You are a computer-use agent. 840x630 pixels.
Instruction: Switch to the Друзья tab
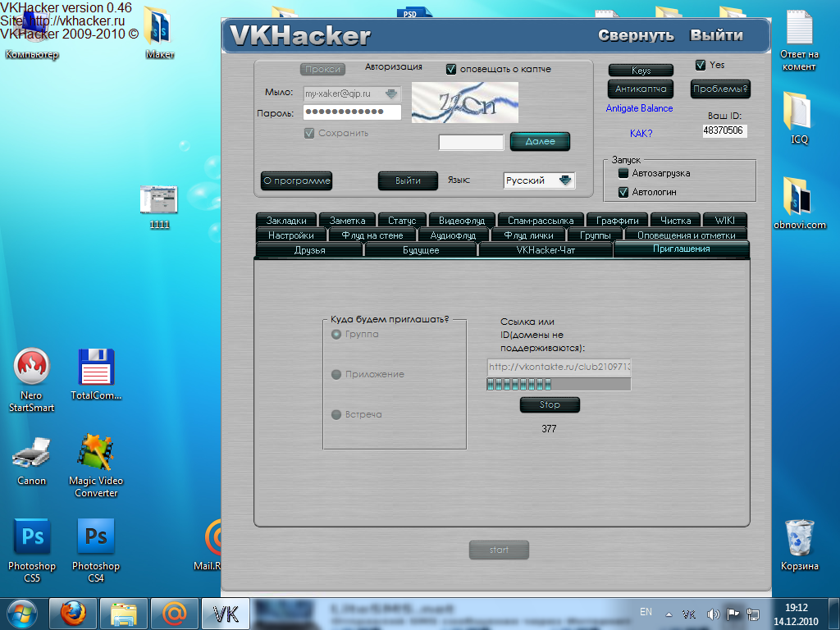pyautogui.click(x=309, y=249)
